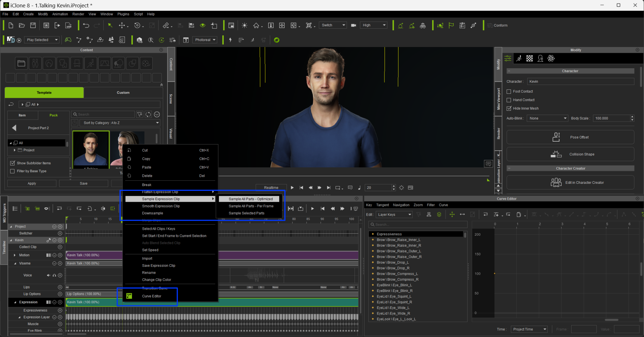Click the Curve Editor search field
644x337 pixels.
[x=418, y=225]
